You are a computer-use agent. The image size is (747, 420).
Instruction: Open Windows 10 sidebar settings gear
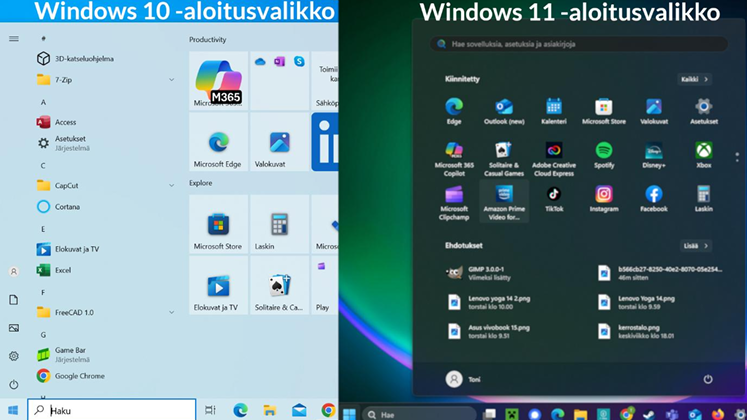pos(14,356)
